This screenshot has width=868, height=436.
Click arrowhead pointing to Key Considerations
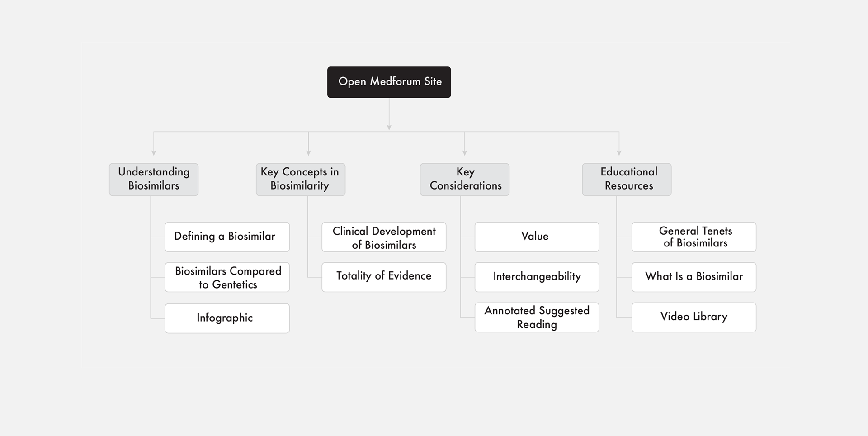pos(465,153)
